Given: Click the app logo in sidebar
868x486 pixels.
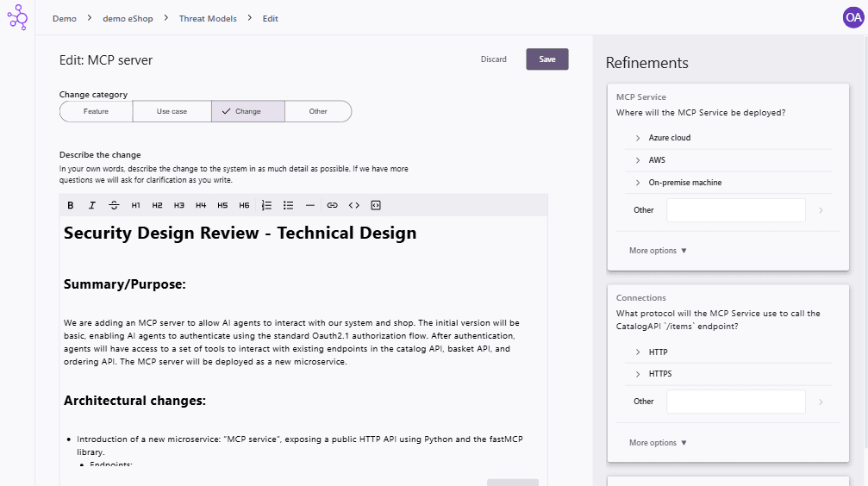Looking at the screenshot, I should (x=17, y=18).
